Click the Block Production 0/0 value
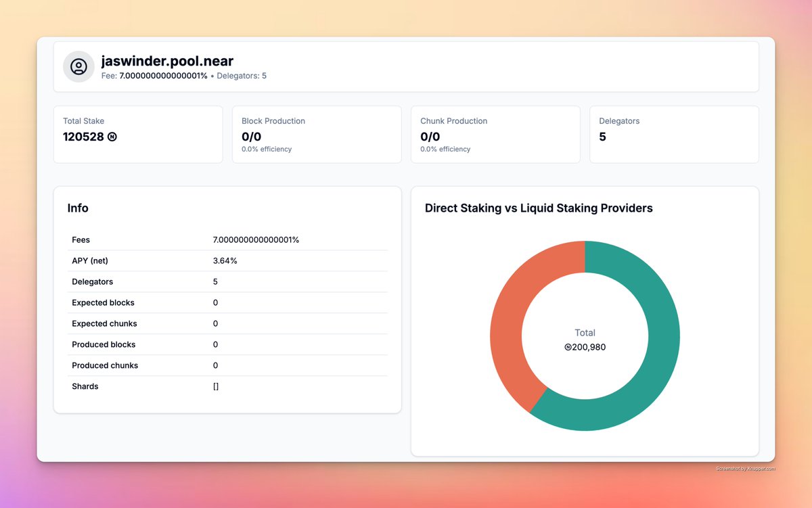 tap(252, 137)
